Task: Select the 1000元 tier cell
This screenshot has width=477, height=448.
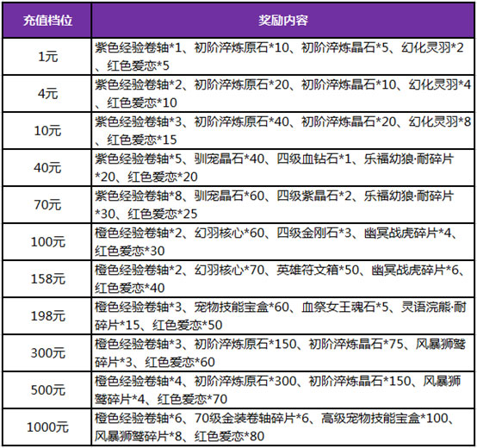Action: [47, 427]
